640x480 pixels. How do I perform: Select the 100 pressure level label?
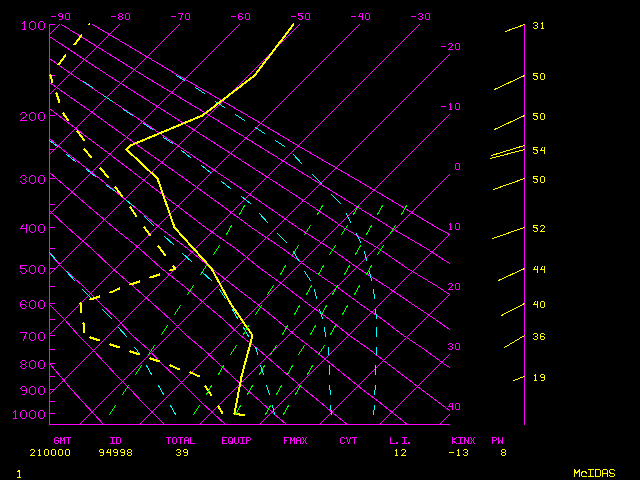(33, 25)
